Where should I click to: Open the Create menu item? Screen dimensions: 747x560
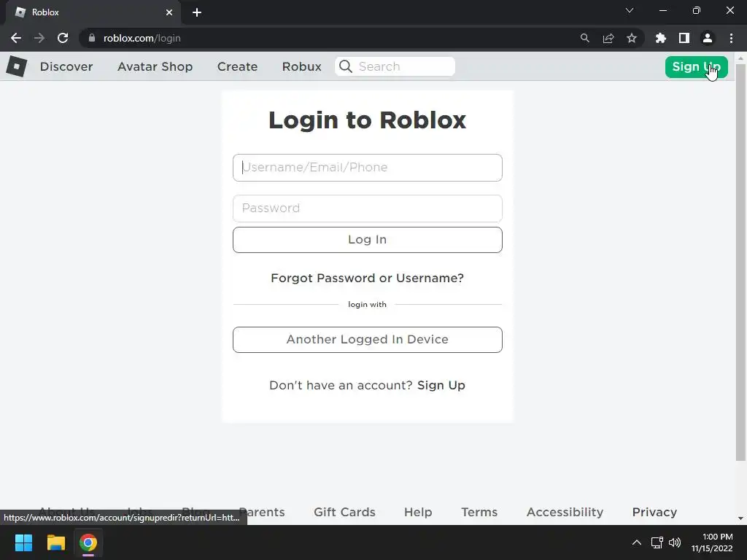(237, 66)
